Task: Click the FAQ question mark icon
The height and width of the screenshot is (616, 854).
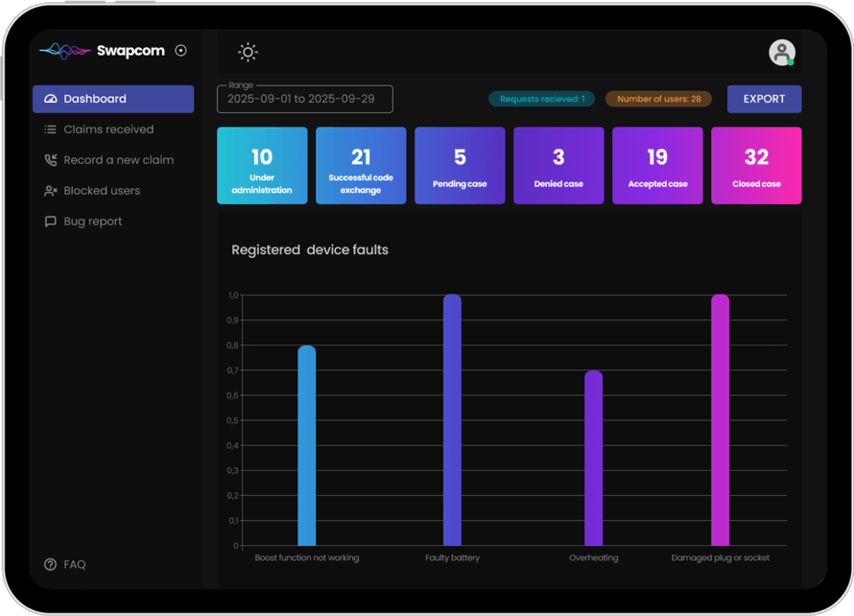Action: [51, 564]
